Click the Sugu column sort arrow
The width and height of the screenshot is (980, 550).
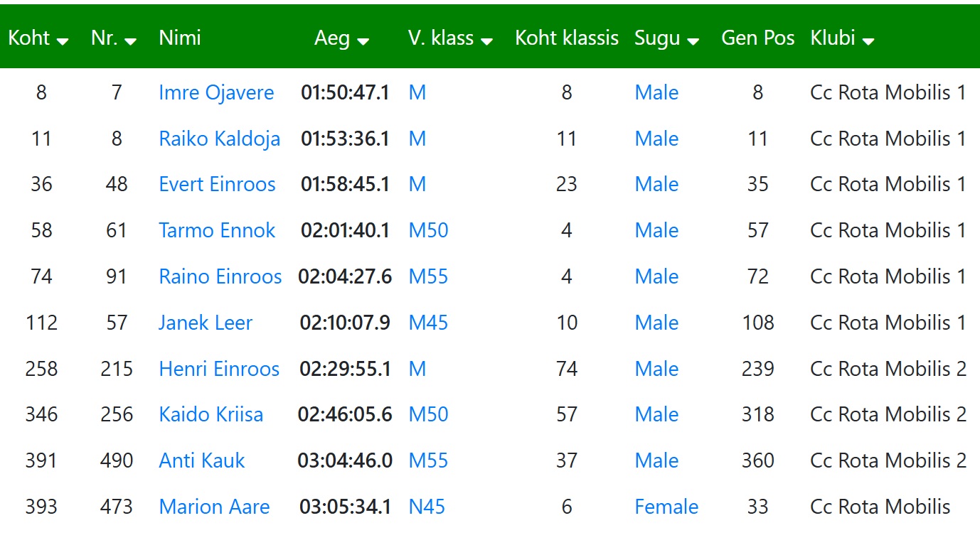click(693, 41)
